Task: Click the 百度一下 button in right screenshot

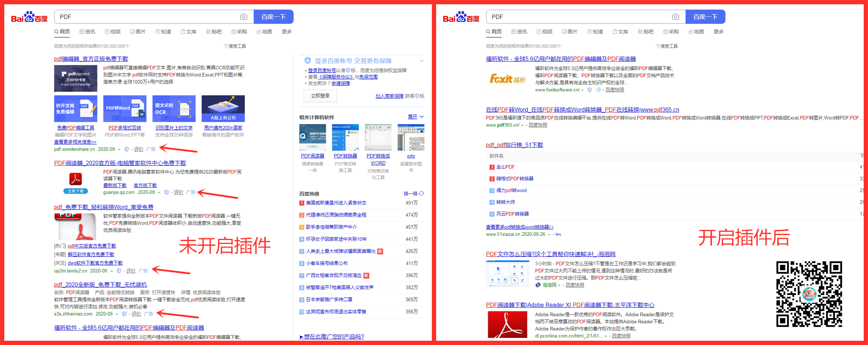Action: pyautogui.click(x=705, y=17)
